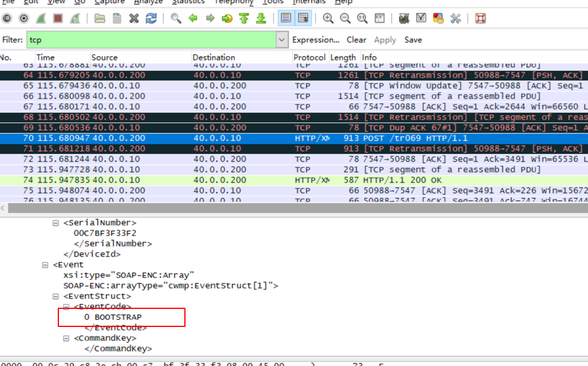Viewport: 588px width, 366px height.
Task: Jump to a specific packet number icon
Action: coord(227,18)
